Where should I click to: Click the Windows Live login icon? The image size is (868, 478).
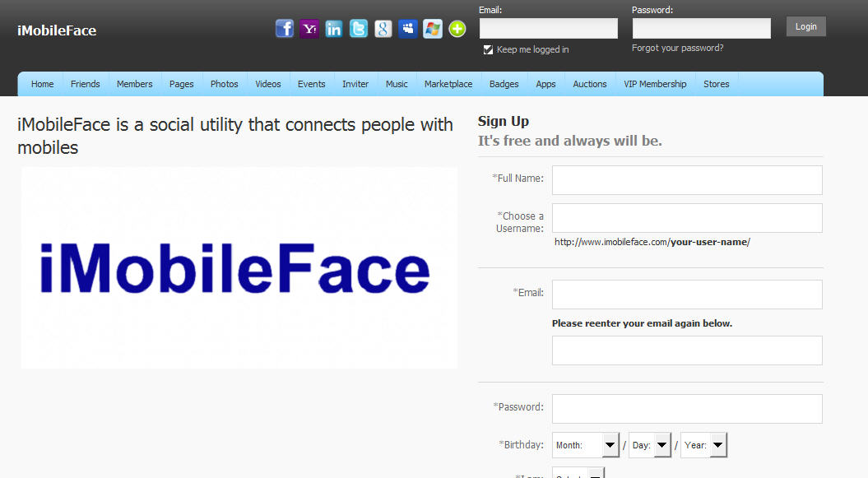[x=432, y=28]
